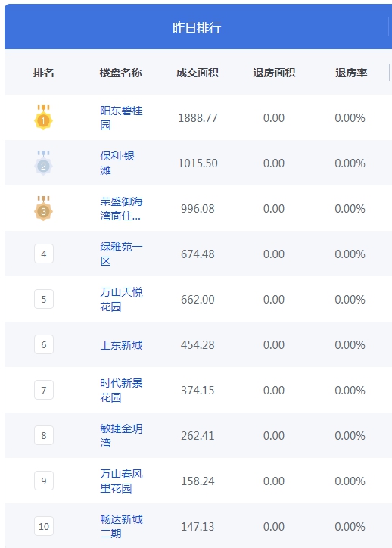Open the 畅达新城二期 property link
392x548 pixels.
point(121,527)
